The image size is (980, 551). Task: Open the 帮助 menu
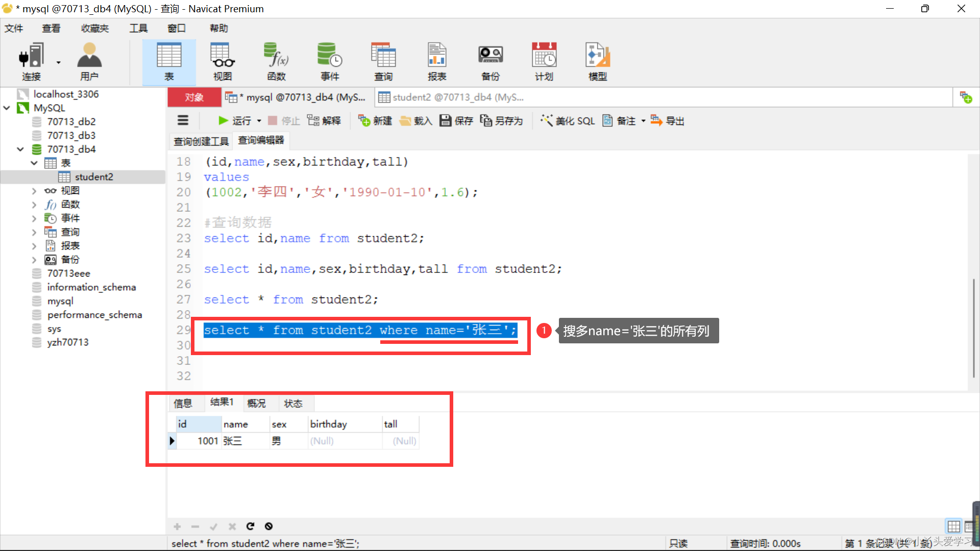[219, 28]
